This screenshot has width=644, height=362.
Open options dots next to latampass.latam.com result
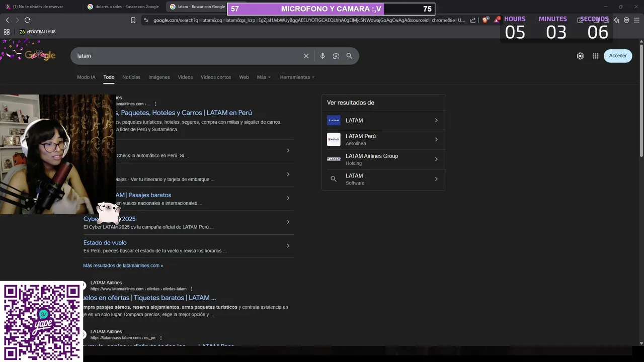tap(160, 338)
